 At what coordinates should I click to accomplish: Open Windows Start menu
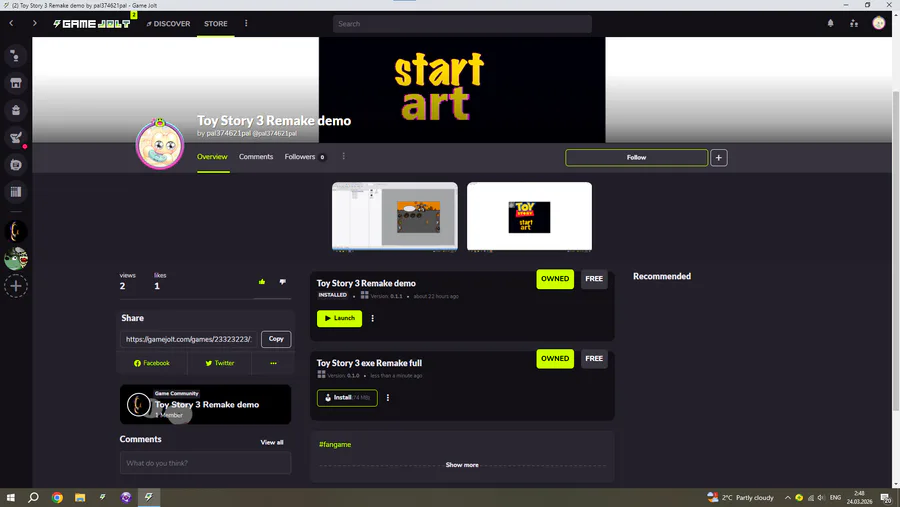tap(10, 498)
